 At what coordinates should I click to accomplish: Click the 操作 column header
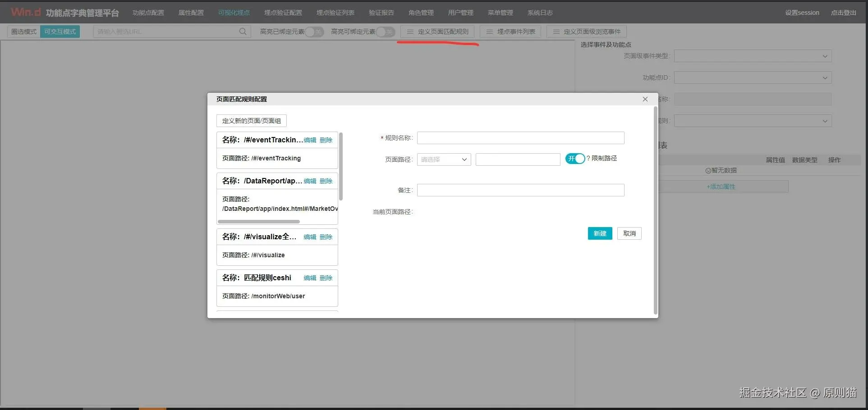(x=835, y=160)
